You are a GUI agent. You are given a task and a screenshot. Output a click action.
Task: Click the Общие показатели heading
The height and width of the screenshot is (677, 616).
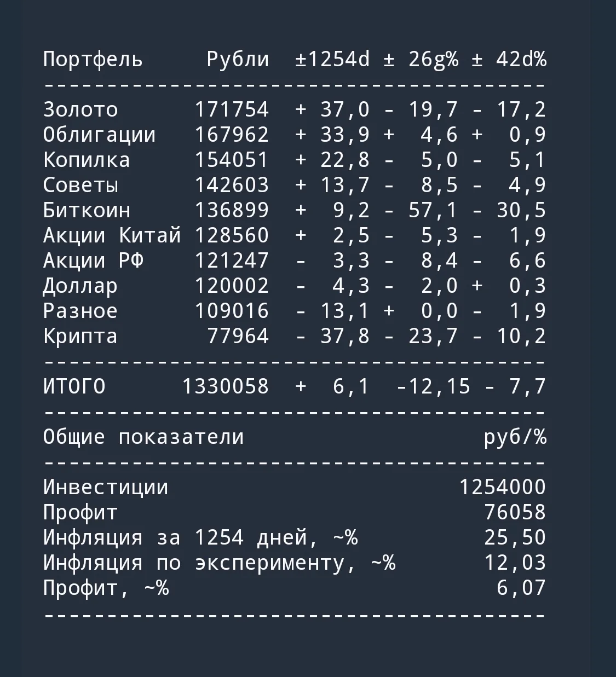(143, 437)
